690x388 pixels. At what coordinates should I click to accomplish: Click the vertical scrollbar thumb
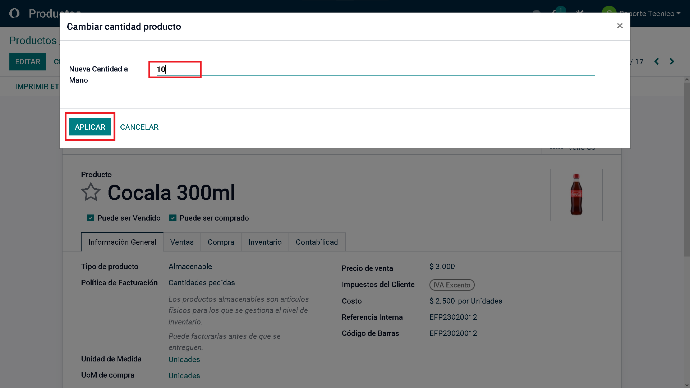click(x=686, y=169)
